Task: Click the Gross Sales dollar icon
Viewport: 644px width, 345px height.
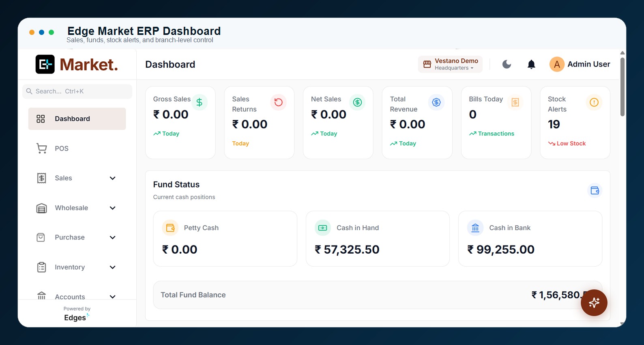Action: click(199, 102)
